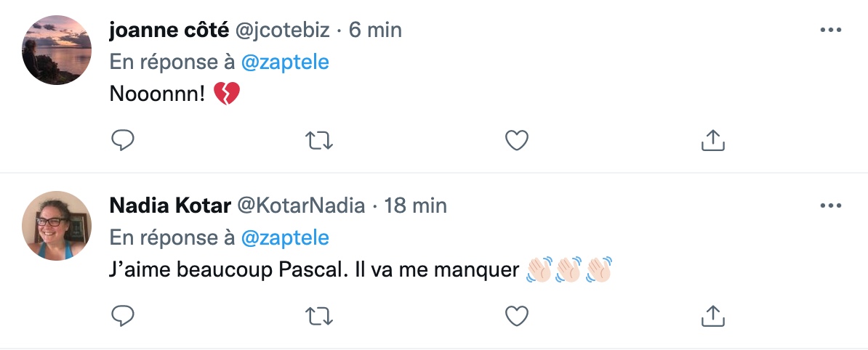This screenshot has height=350, width=868.
Task: Open the 6 min timestamp
Action: 375,30
